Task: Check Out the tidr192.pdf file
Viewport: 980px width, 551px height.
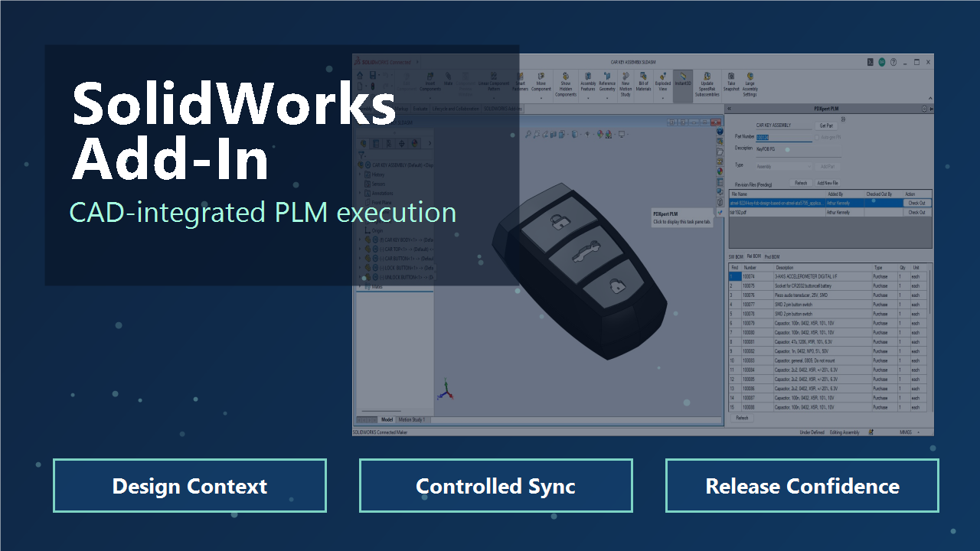Action: tap(916, 213)
